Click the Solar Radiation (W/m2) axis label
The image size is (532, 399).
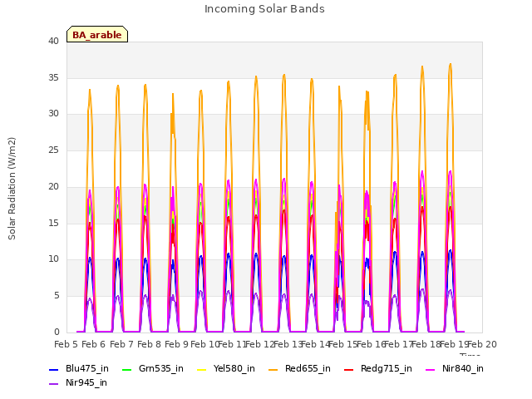point(12,189)
